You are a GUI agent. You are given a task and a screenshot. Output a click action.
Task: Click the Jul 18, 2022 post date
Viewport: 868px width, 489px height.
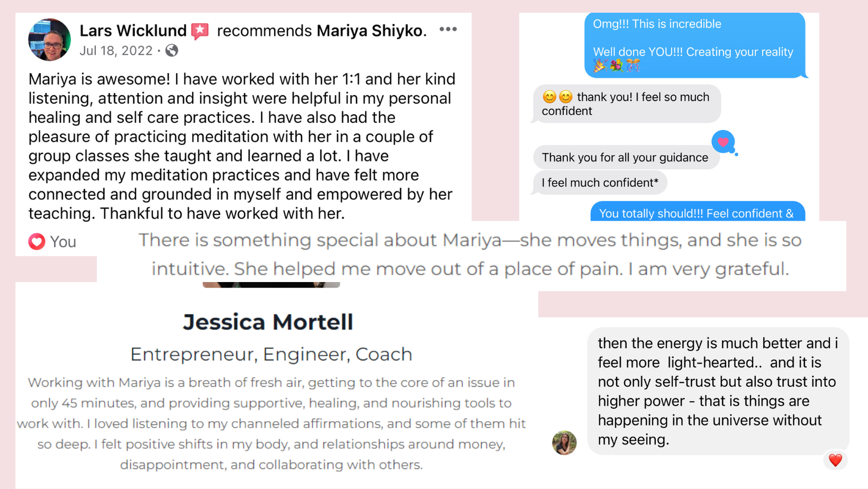click(116, 51)
